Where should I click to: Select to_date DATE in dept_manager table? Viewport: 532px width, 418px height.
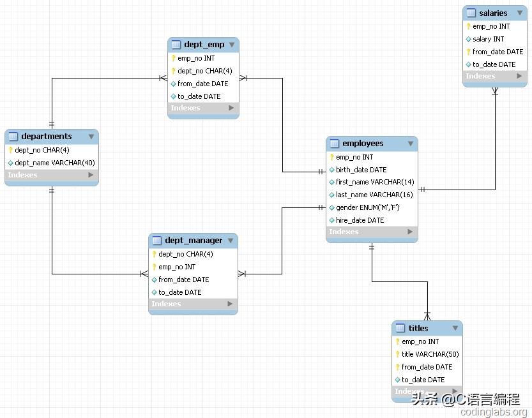point(193,292)
